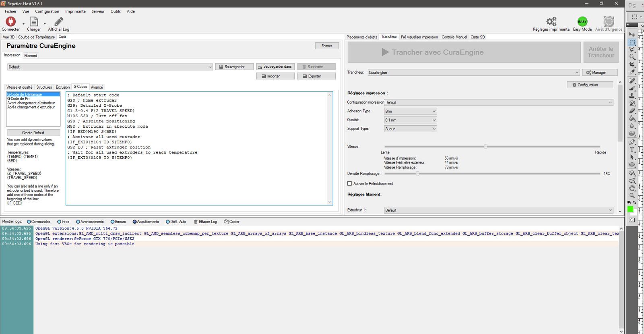Select Photoshop's Type tool
This screenshot has height=334, width=644.
tap(632, 149)
